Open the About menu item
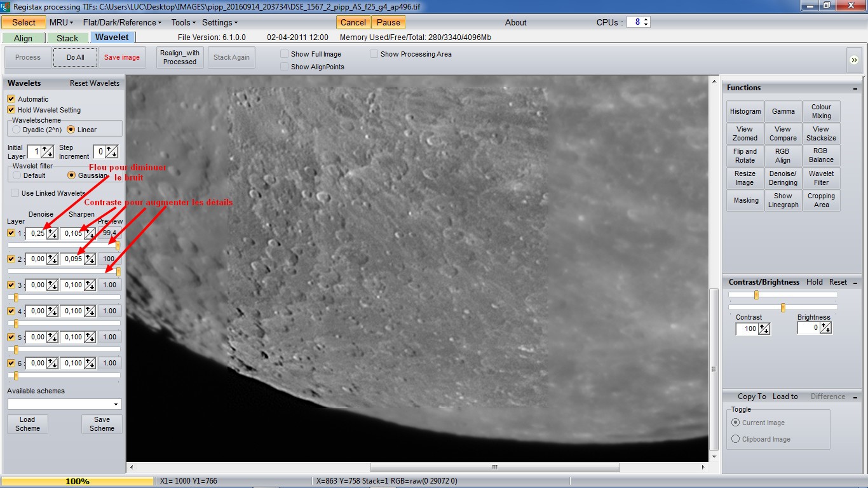Viewport: 868px width, 488px height. 516,22
